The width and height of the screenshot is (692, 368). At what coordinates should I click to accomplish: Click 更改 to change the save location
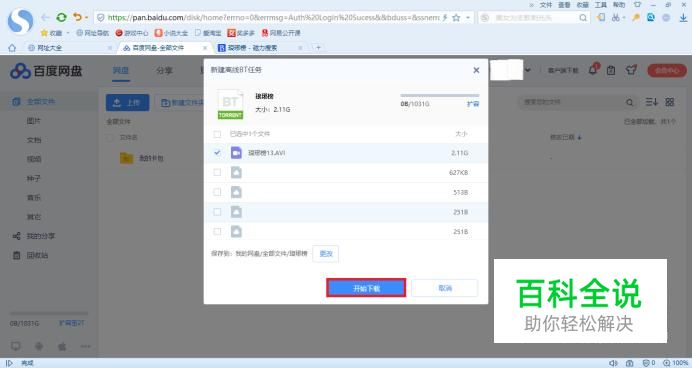coord(326,254)
